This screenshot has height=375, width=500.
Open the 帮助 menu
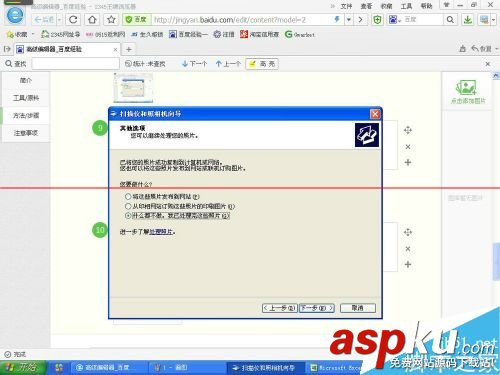426,6
